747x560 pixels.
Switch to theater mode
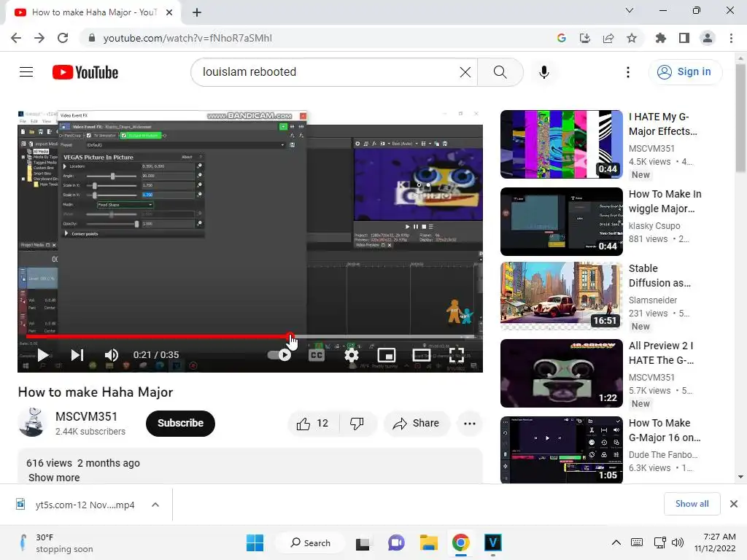pos(422,355)
